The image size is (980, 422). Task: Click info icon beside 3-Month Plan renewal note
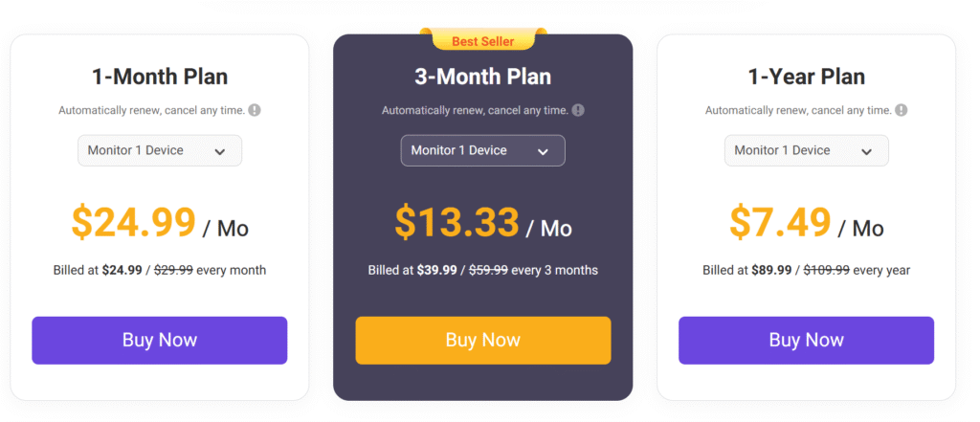pos(578,110)
